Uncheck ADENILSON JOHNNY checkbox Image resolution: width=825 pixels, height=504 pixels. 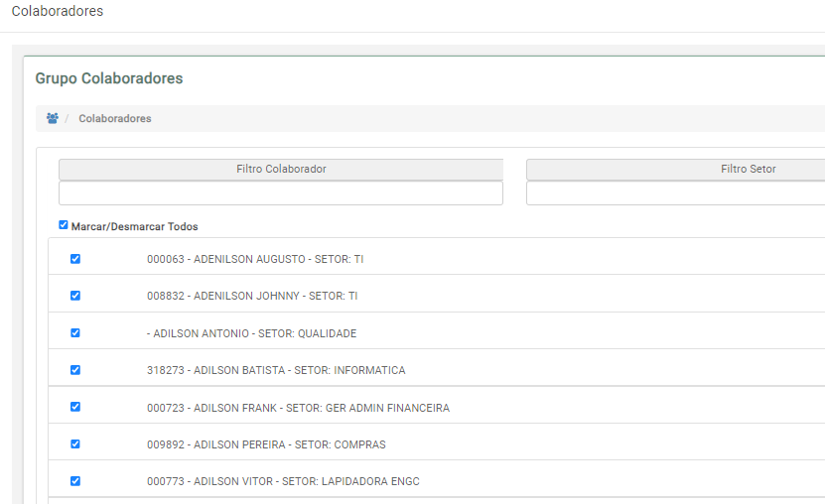tap(75, 296)
